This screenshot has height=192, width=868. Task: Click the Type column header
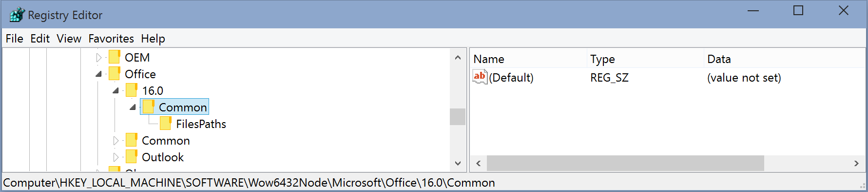645,59
